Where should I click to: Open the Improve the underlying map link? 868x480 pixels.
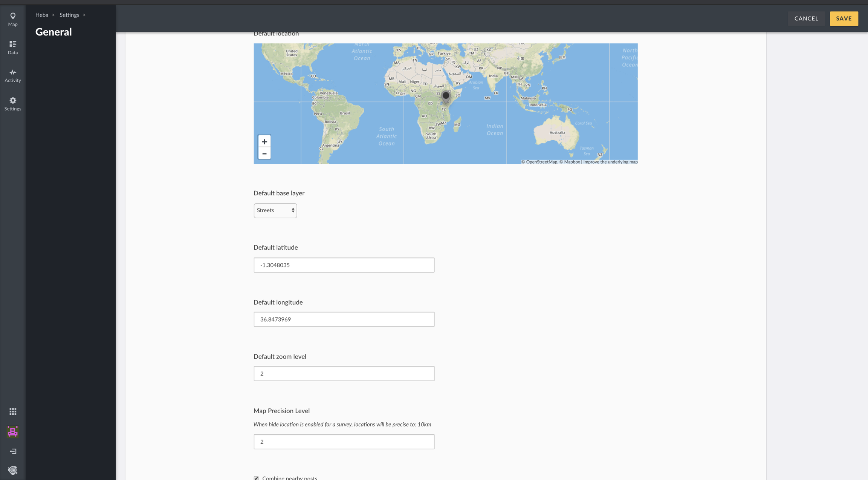[610, 162]
